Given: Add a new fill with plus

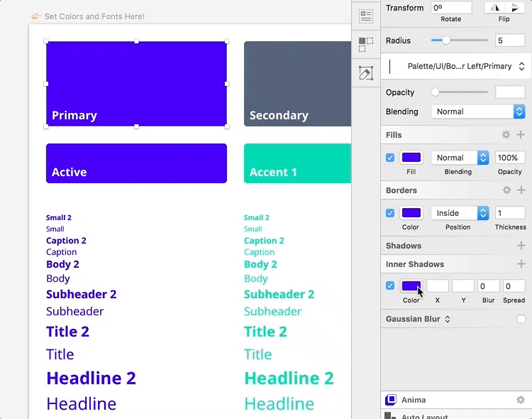Looking at the screenshot, I should [x=521, y=135].
